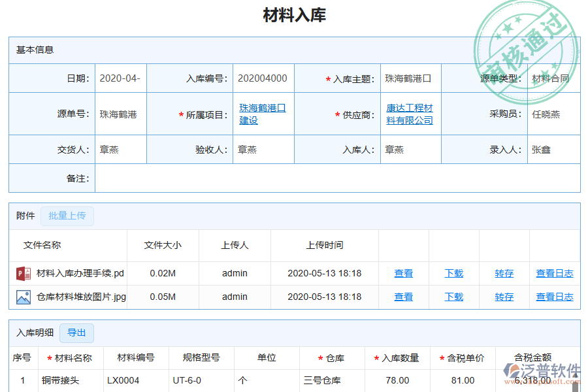Viewport: 588px width, 392px height.
Task: Open 查看日志 for 材料入库办理手续.pd
Action: point(554,273)
